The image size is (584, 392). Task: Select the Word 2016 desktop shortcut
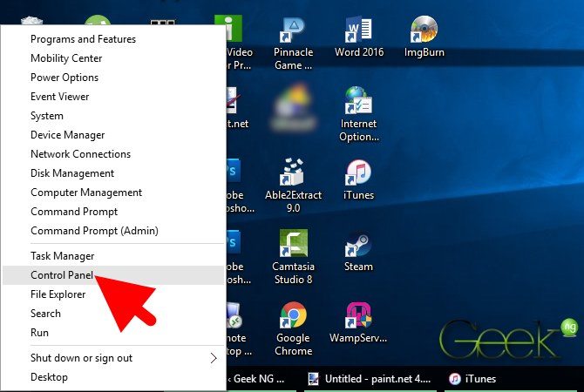tap(358, 37)
